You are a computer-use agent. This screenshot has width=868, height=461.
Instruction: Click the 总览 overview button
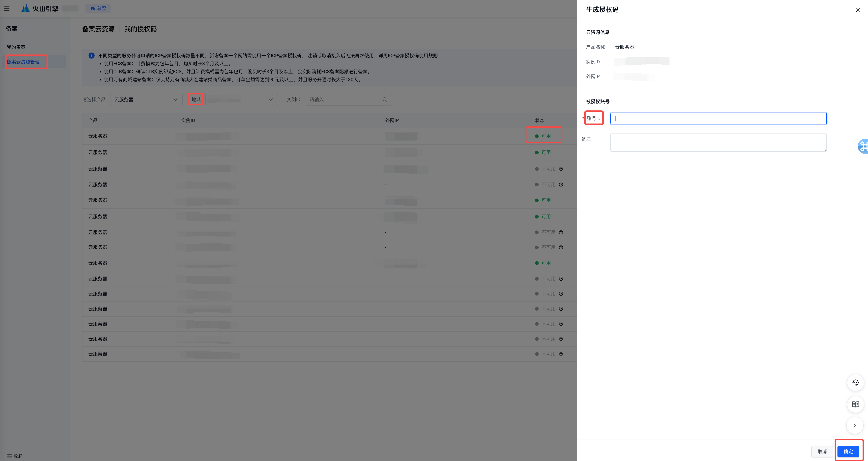pos(98,8)
